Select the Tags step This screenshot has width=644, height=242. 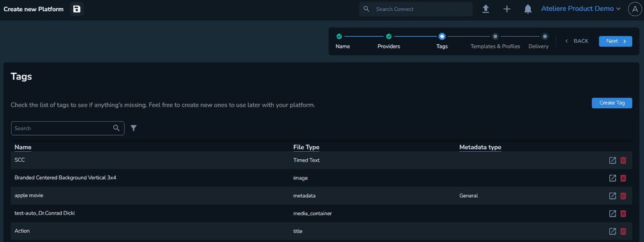point(442,42)
